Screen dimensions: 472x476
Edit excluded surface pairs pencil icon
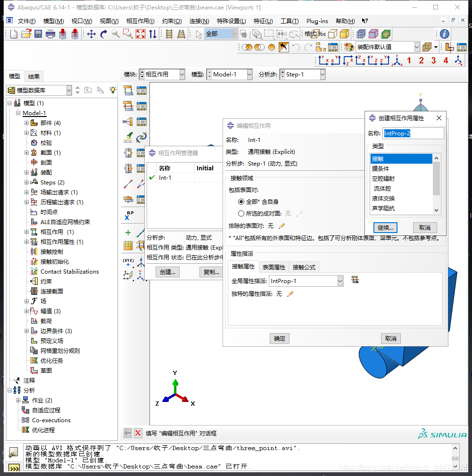282,225
